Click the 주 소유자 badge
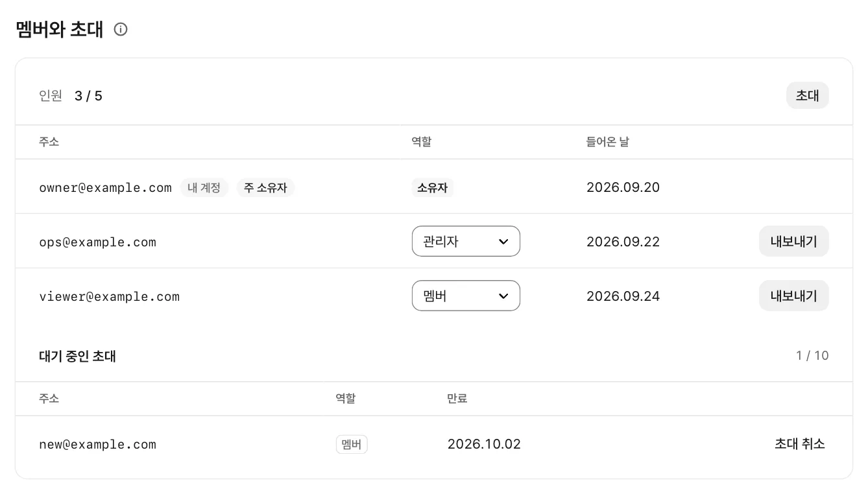The height and width of the screenshot is (494, 868). (265, 188)
